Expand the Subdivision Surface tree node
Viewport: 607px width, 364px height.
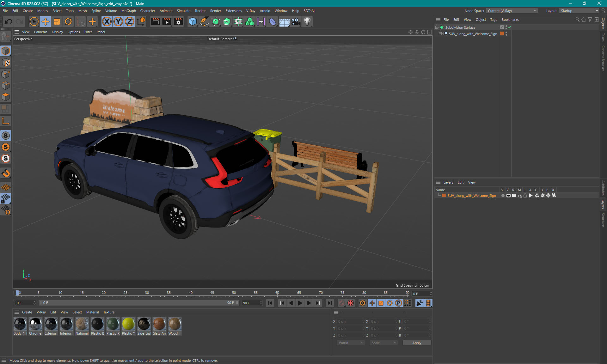tap(437, 27)
